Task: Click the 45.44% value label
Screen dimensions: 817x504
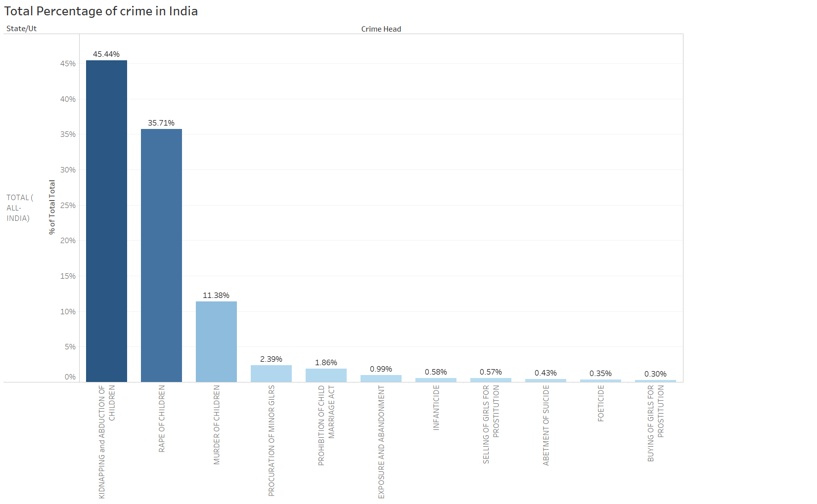Action: (106, 54)
